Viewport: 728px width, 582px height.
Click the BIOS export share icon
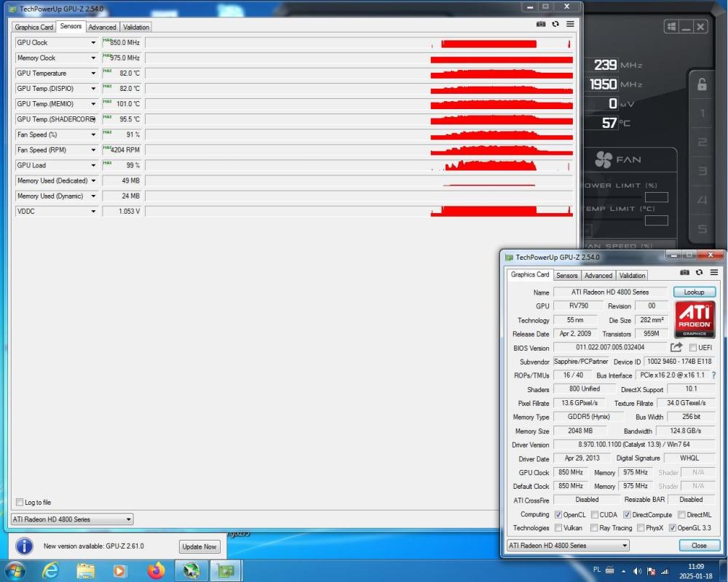[676, 347]
